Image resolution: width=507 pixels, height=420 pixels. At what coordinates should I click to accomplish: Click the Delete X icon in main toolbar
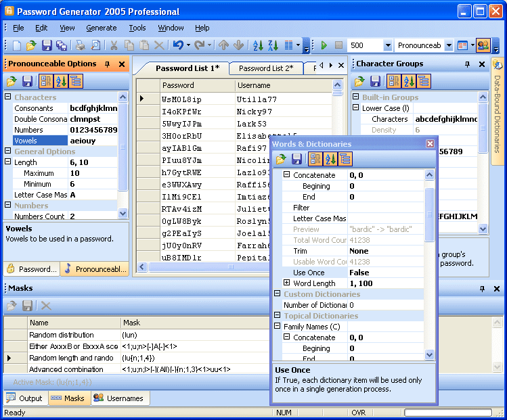pyautogui.click(x=159, y=45)
